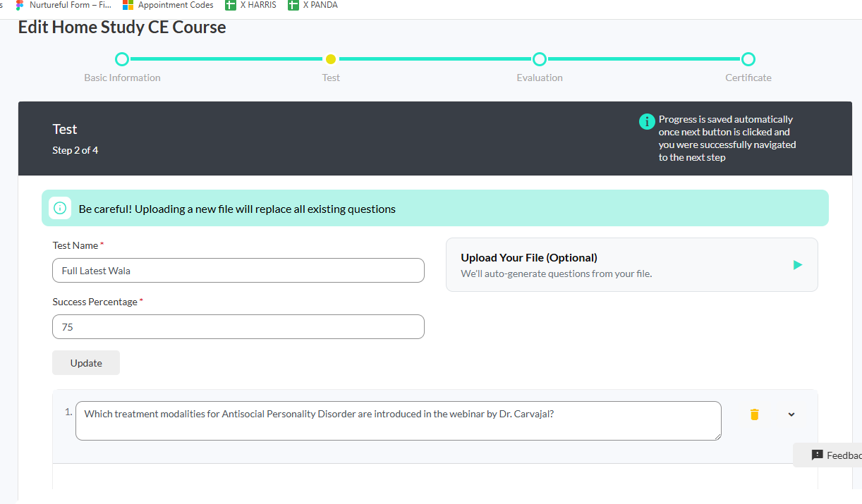This screenshot has width=862, height=504.
Task: Click the Evaluation step label
Action: 540,78
